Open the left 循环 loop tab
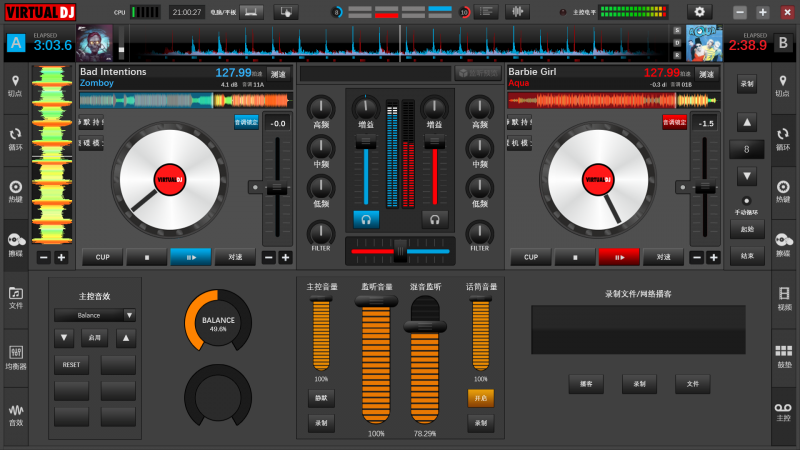 (15, 139)
